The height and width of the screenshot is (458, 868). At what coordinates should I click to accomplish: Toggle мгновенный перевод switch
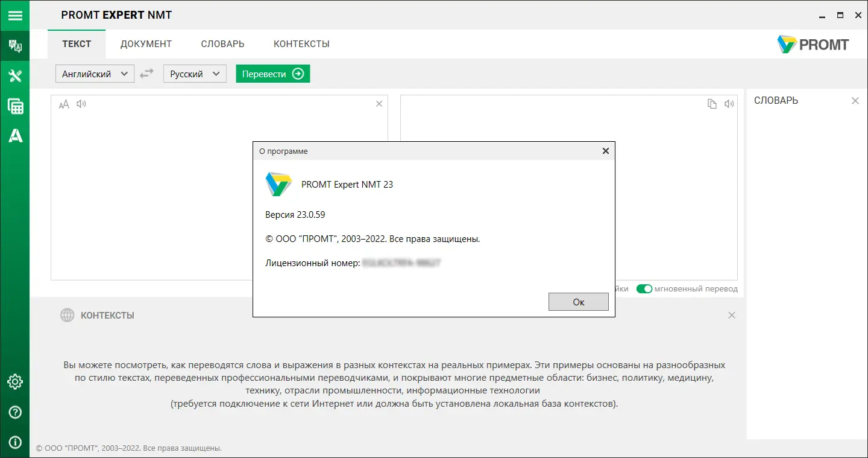644,288
